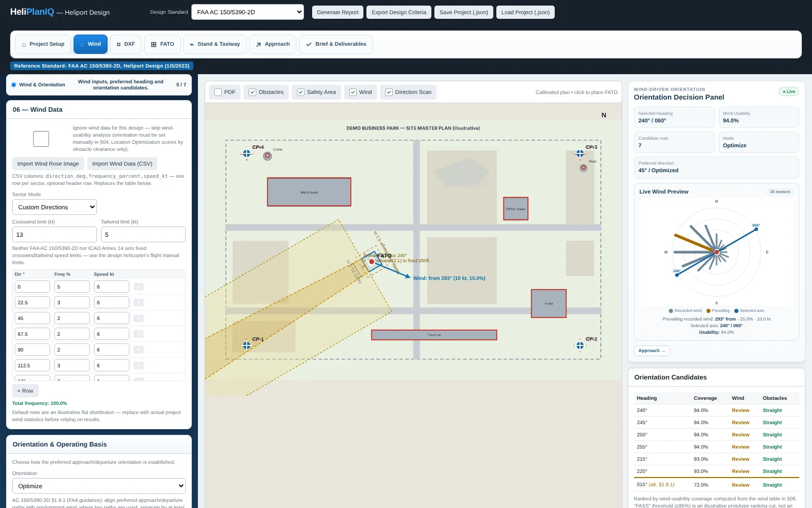This screenshot has height=508, width=812.
Task: Delete the 22.5° wind row
Action: point(139,303)
